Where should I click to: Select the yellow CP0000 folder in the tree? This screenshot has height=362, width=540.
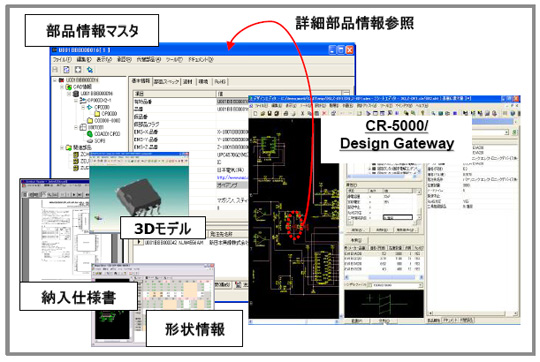tap(97, 114)
